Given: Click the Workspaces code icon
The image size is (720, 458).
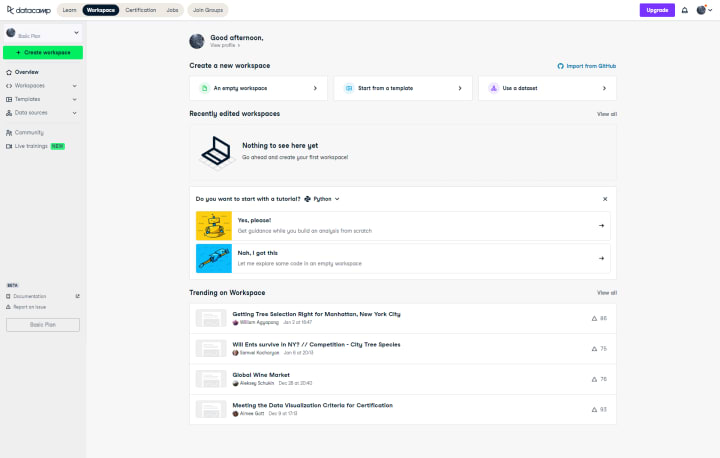Looking at the screenshot, I should [9, 86].
